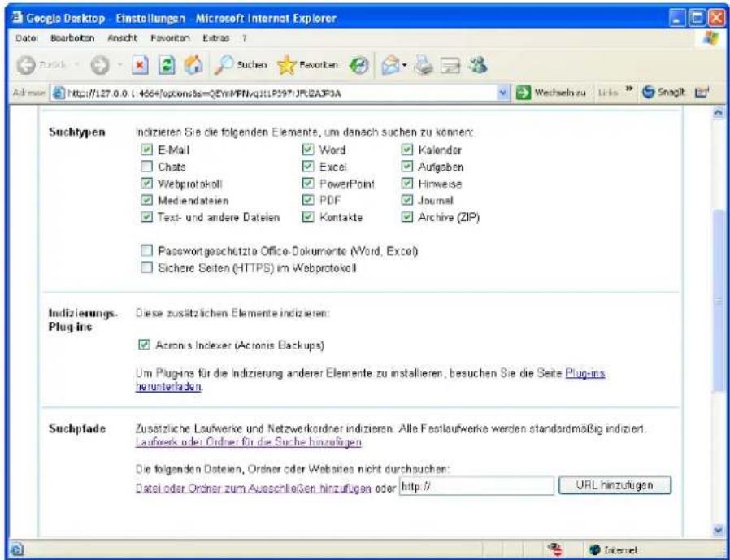Toggle the Aufgaben checkbox
The height and width of the screenshot is (560, 730).
(407, 166)
